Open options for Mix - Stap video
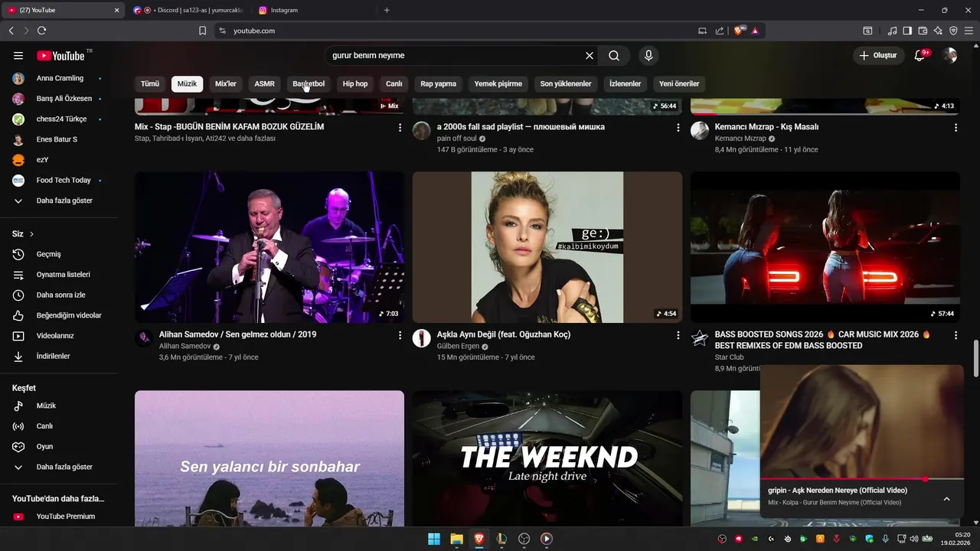 400,128
